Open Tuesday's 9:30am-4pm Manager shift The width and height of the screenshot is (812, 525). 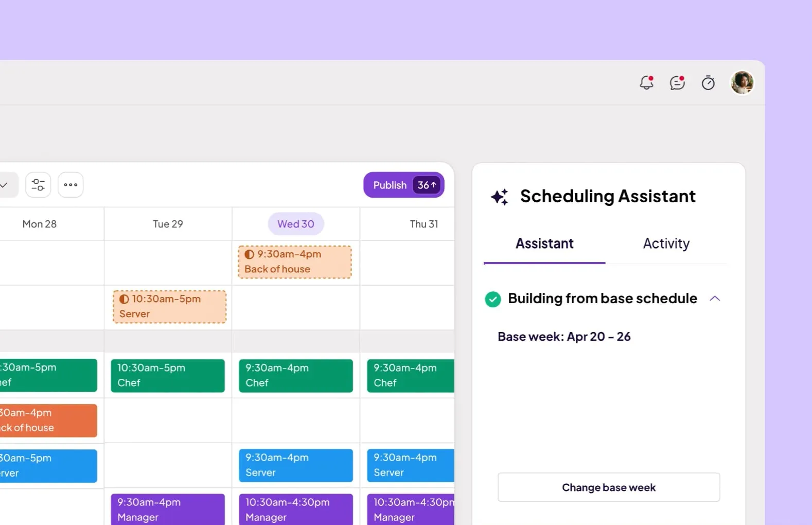(x=168, y=510)
